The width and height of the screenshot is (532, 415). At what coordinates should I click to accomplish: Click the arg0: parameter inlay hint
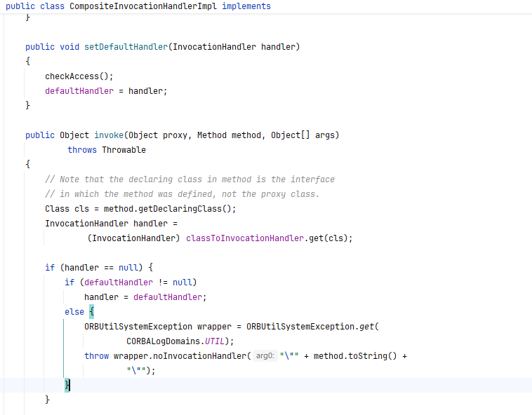click(x=265, y=355)
